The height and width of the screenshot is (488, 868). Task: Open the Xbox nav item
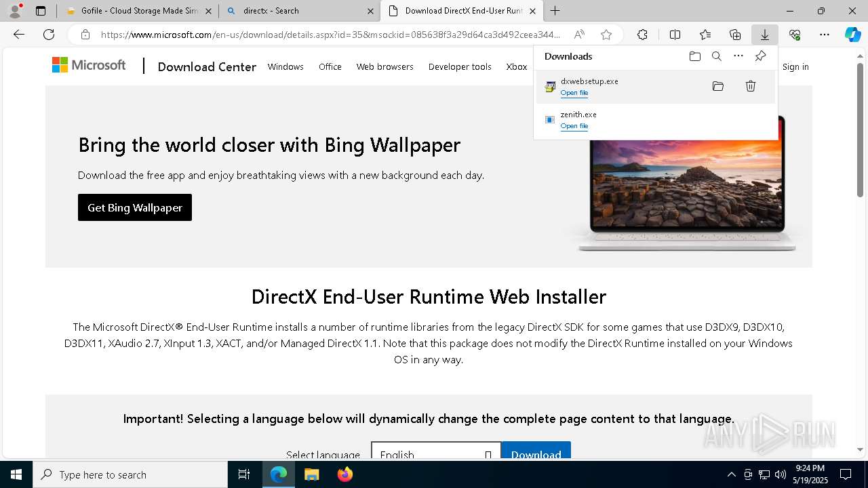pos(517,66)
